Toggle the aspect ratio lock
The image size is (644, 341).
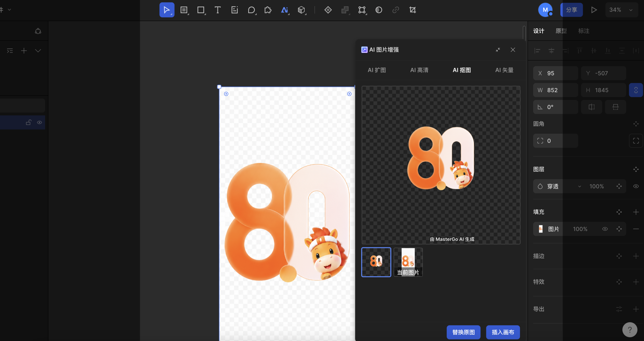[636, 90]
